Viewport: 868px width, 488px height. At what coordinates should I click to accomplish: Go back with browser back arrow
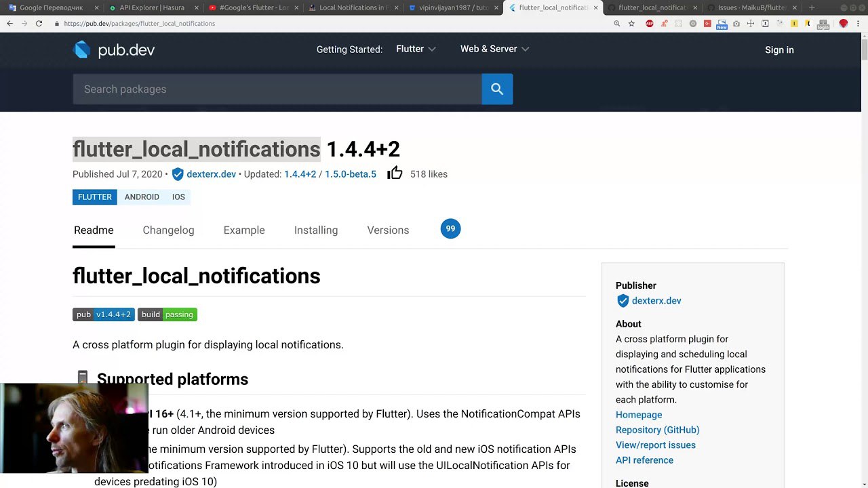pos(9,23)
